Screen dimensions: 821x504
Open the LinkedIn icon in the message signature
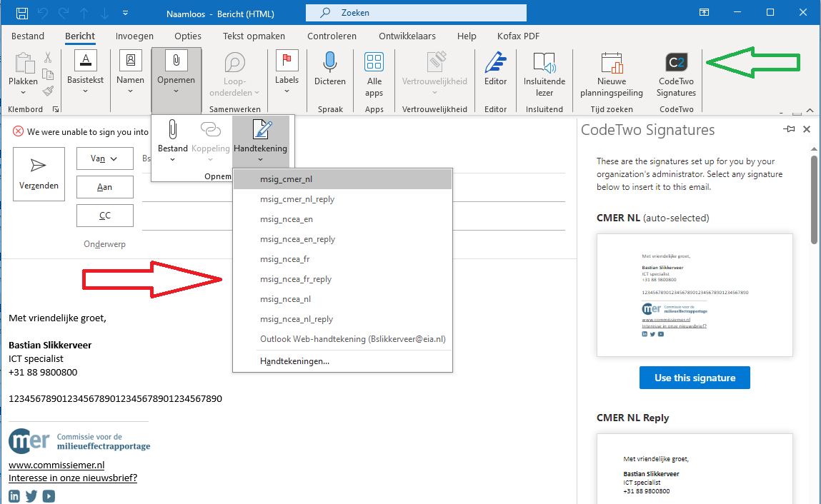pos(14,496)
